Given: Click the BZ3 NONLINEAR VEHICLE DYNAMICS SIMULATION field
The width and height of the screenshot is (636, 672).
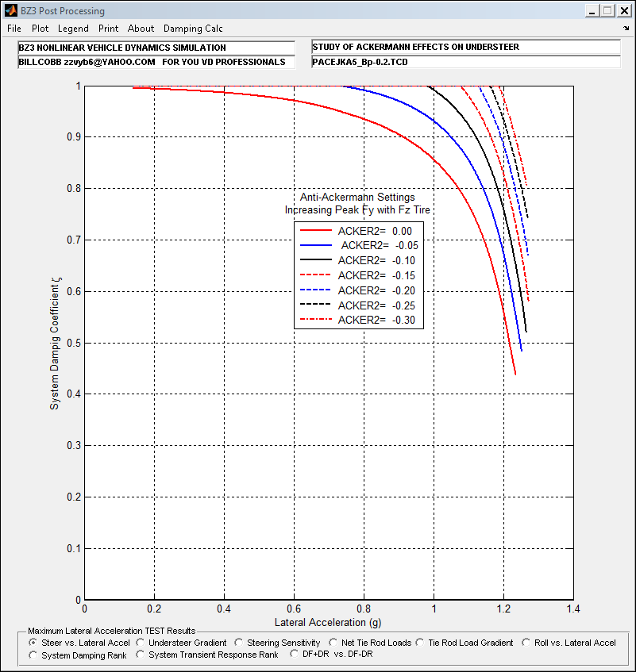Looking at the screenshot, I should click(156, 48).
